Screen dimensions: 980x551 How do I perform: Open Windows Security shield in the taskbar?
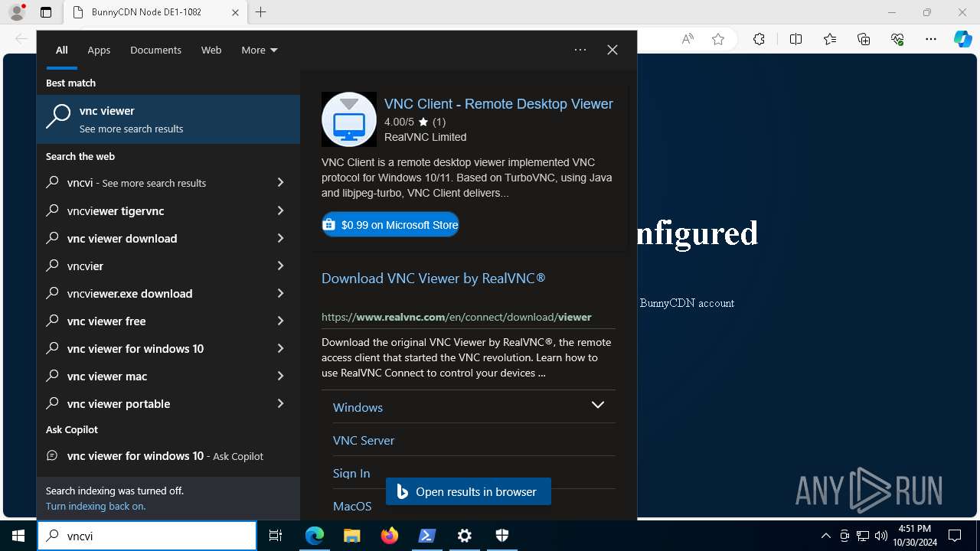click(502, 536)
